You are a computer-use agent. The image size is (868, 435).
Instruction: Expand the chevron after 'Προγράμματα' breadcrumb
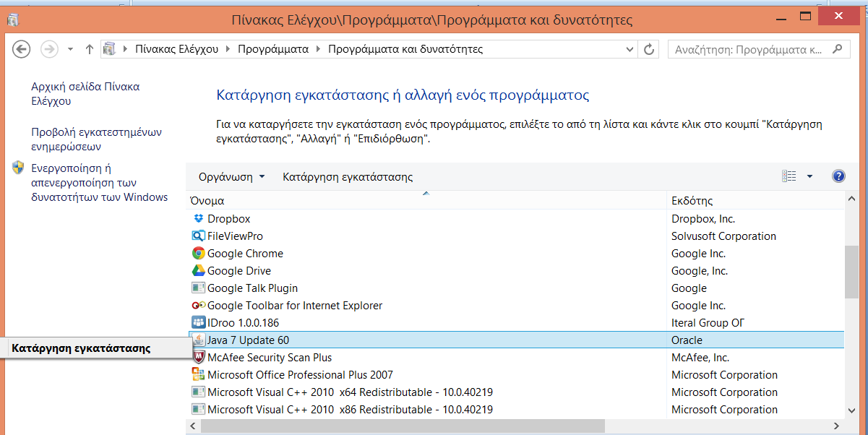tap(319, 49)
